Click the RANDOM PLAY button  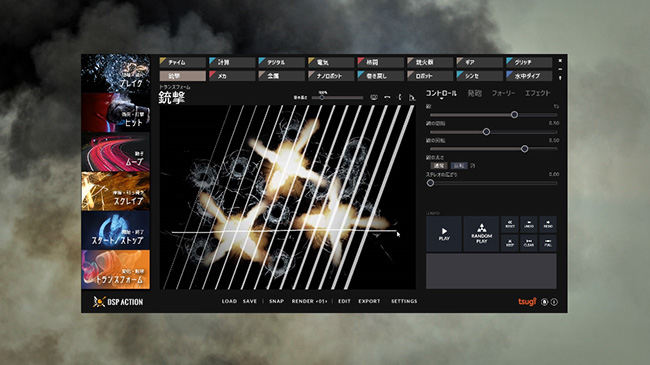point(481,234)
